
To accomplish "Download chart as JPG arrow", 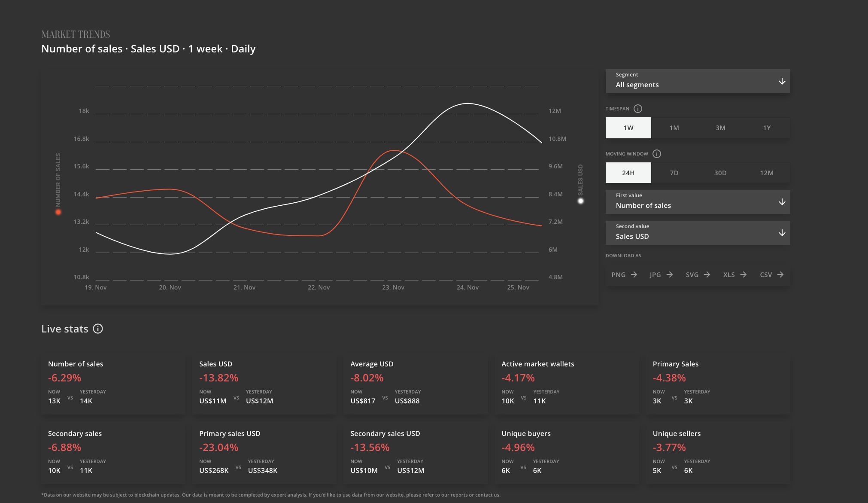I will 670,274.
